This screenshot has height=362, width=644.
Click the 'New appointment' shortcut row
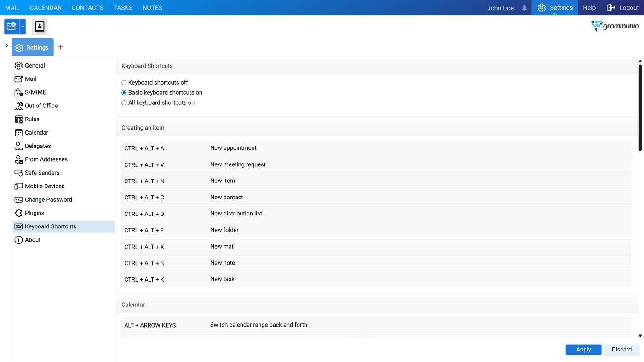tap(377, 148)
